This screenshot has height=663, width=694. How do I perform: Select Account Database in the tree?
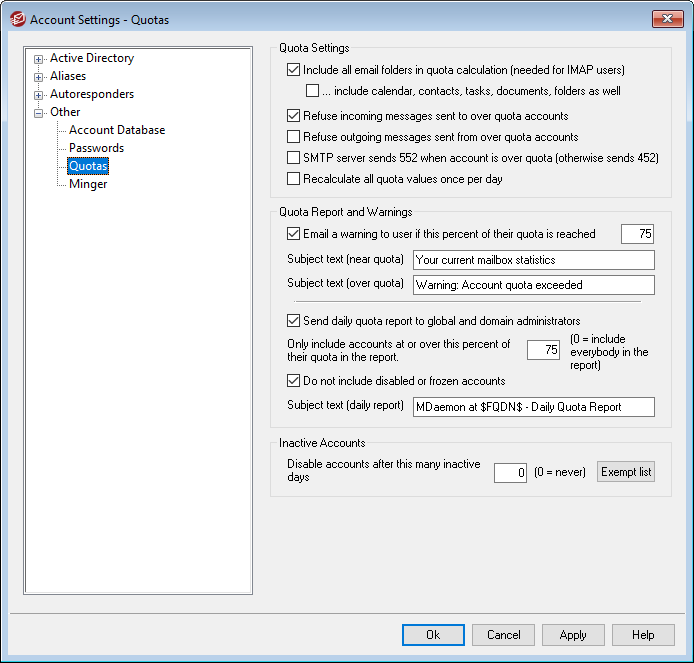click(117, 130)
